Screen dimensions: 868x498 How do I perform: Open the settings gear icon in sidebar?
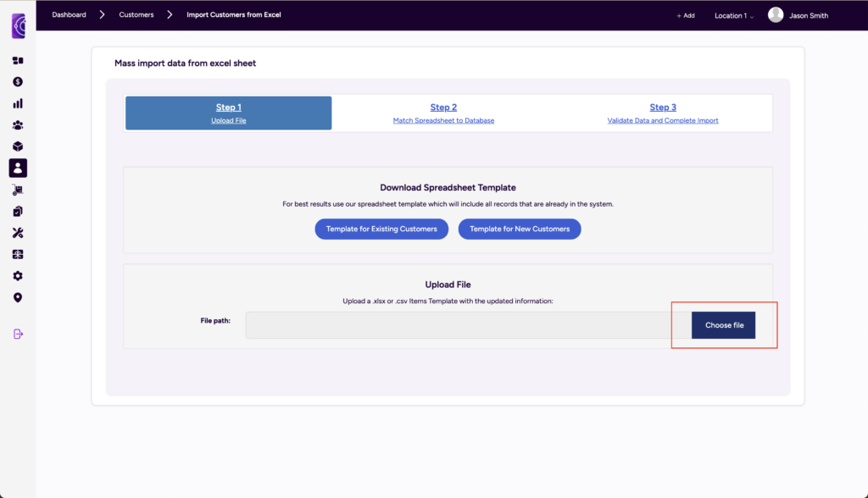tap(18, 276)
